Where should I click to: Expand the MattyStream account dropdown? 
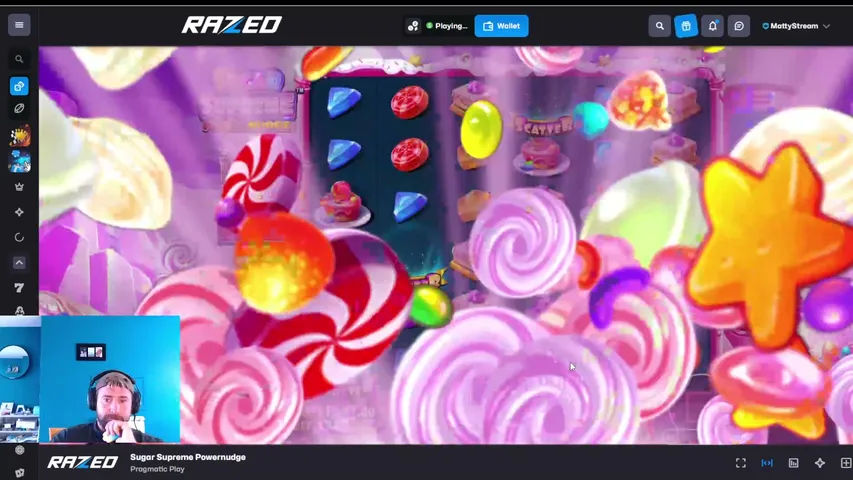coord(796,26)
